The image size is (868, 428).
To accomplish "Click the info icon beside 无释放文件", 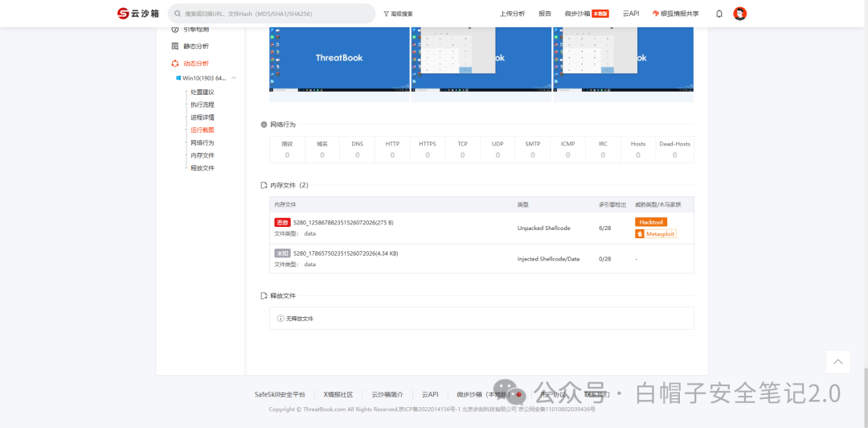I will click(x=280, y=319).
